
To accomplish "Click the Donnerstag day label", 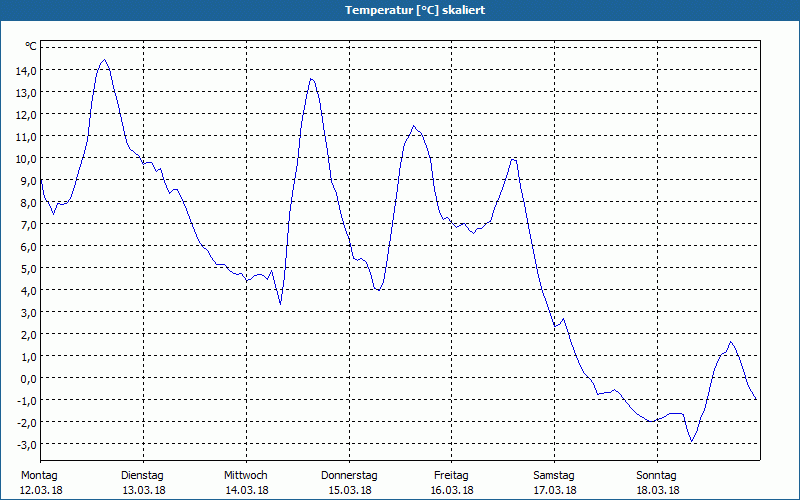I will click(x=349, y=476).
